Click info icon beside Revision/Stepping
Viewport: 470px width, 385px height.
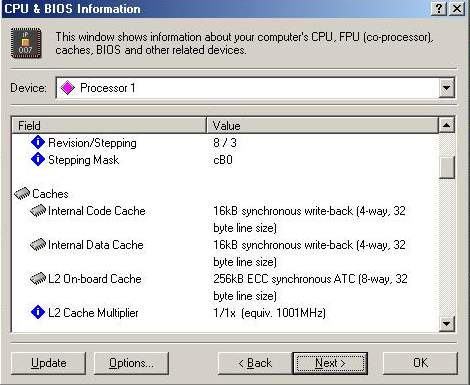38,142
